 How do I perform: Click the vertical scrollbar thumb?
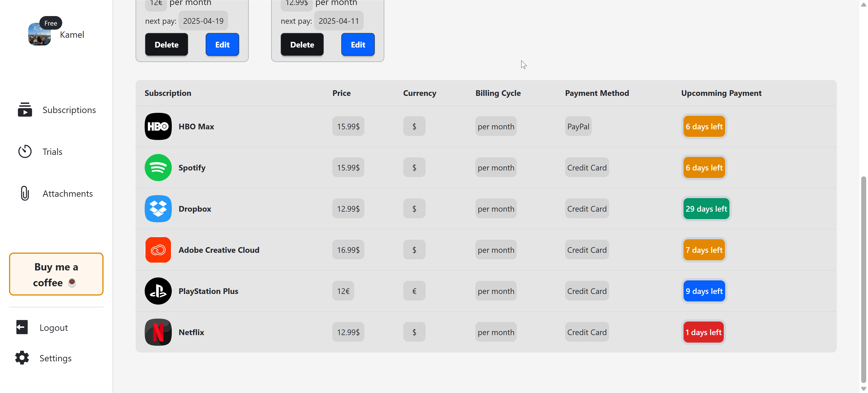(x=863, y=280)
